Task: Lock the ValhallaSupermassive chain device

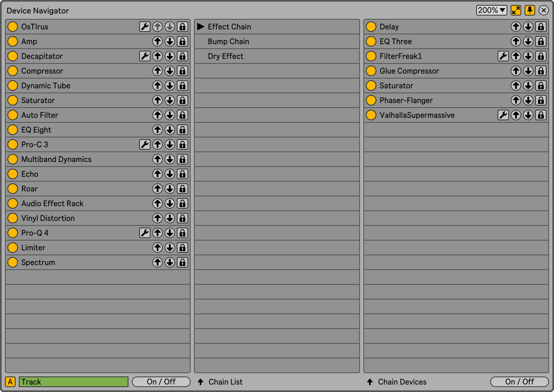Action: point(541,115)
